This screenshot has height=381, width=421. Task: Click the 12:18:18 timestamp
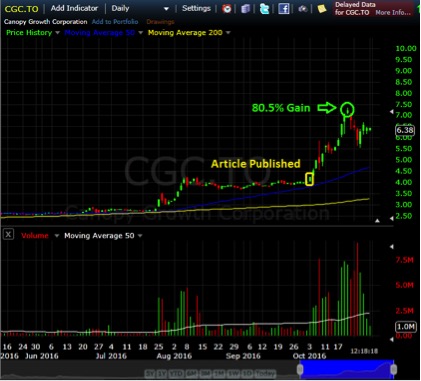(x=364, y=351)
